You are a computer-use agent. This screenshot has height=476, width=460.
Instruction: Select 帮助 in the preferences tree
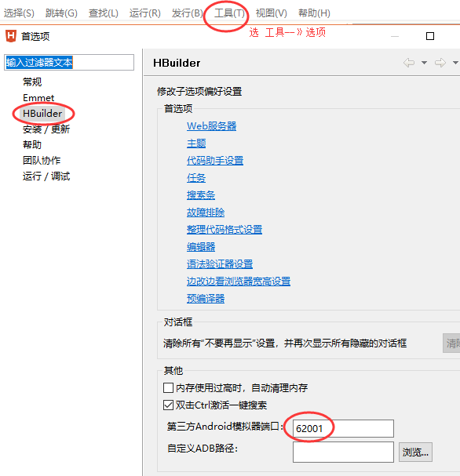(32, 144)
